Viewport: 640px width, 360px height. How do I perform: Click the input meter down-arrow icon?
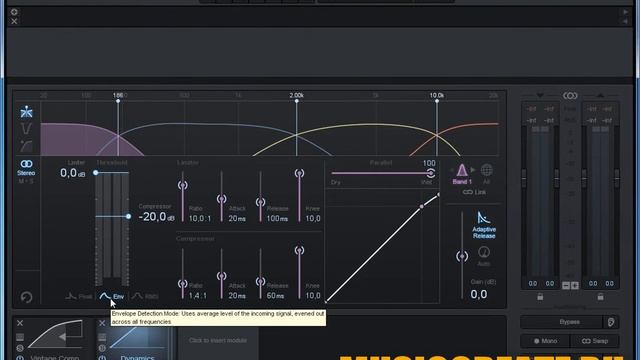pos(540,96)
